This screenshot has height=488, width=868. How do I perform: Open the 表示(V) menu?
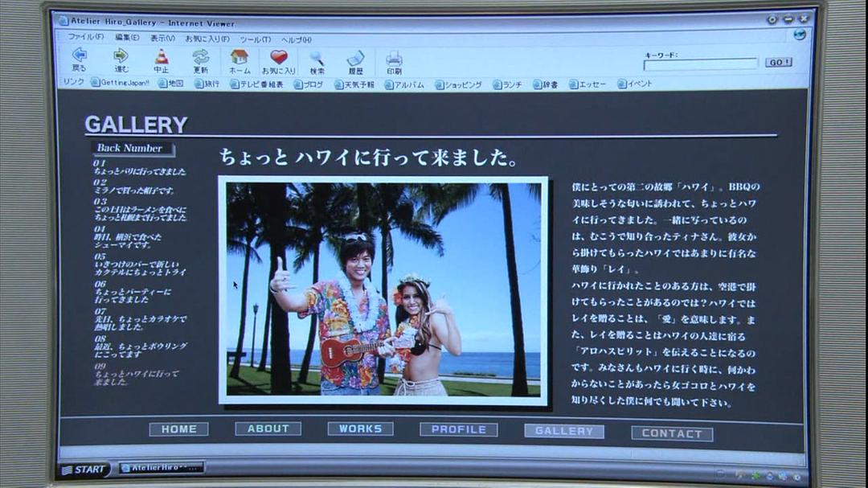point(162,38)
